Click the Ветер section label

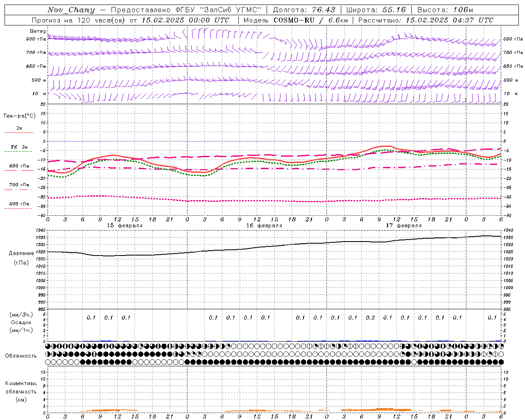pos(38,31)
